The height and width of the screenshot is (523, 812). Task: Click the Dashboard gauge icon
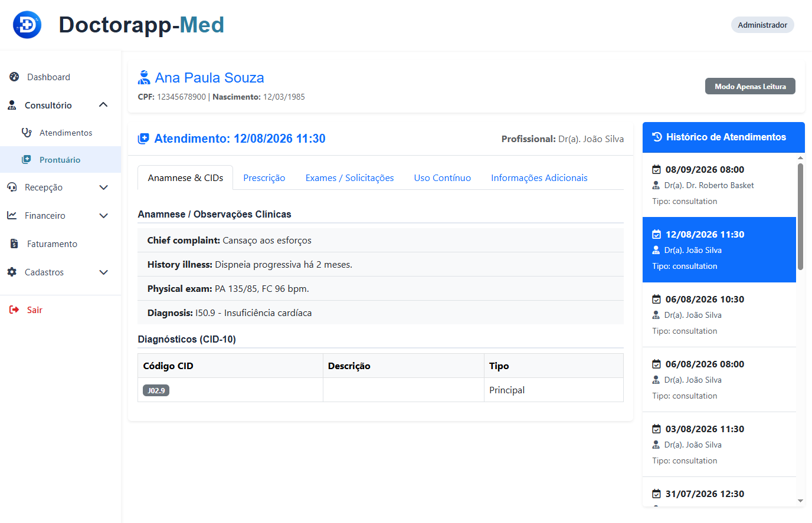click(x=14, y=77)
